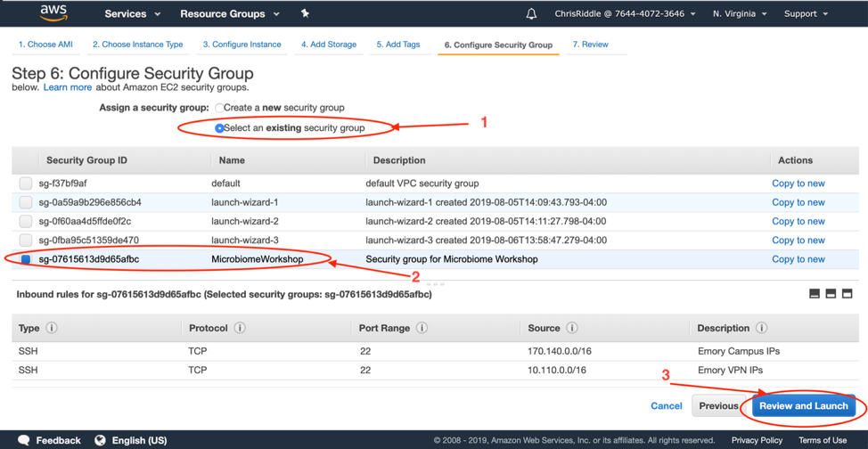The image size is (868, 449).
Task: Open the Resource Groups dropdown
Action: pyautogui.click(x=229, y=14)
